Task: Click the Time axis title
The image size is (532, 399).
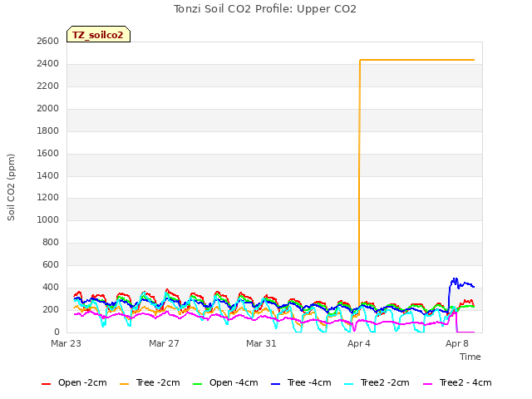Action: (470, 357)
